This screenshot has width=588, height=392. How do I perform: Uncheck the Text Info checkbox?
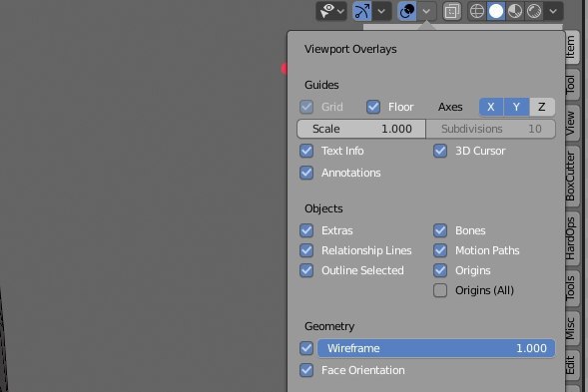[306, 151]
